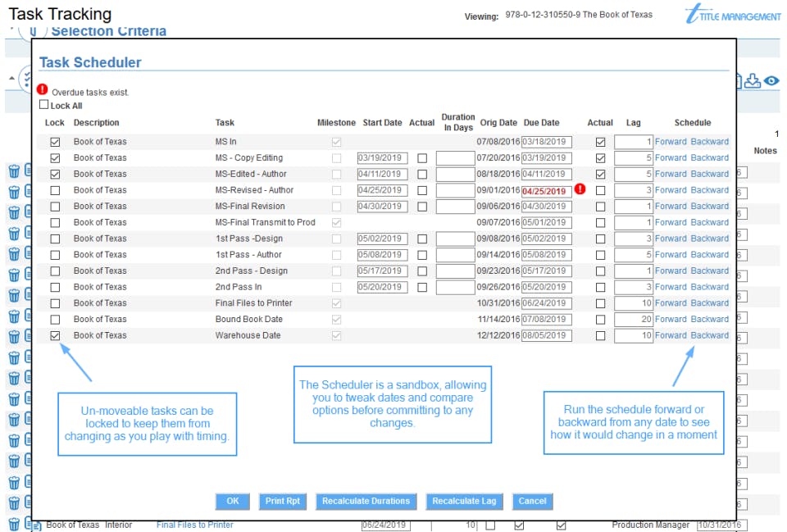Viewport: 787px width, 532px height.
Task: Click Backward for the Warehouse Date row
Action: (x=710, y=335)
